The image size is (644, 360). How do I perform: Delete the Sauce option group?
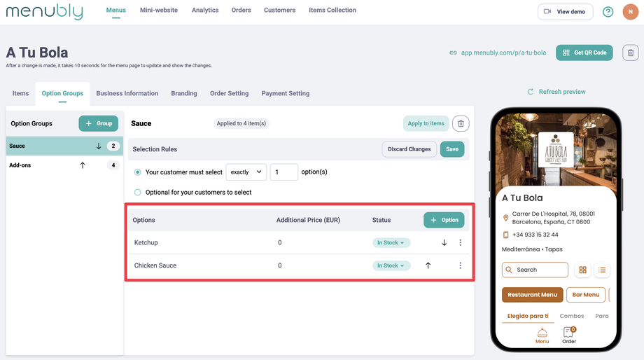[x=461, y=123]
